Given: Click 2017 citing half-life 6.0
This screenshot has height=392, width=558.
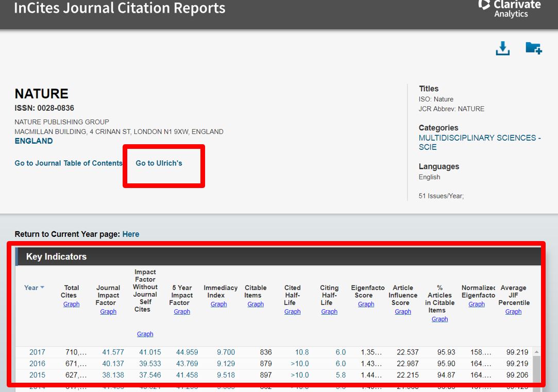Looking at the screenshot, I should (x=341, y=352).
